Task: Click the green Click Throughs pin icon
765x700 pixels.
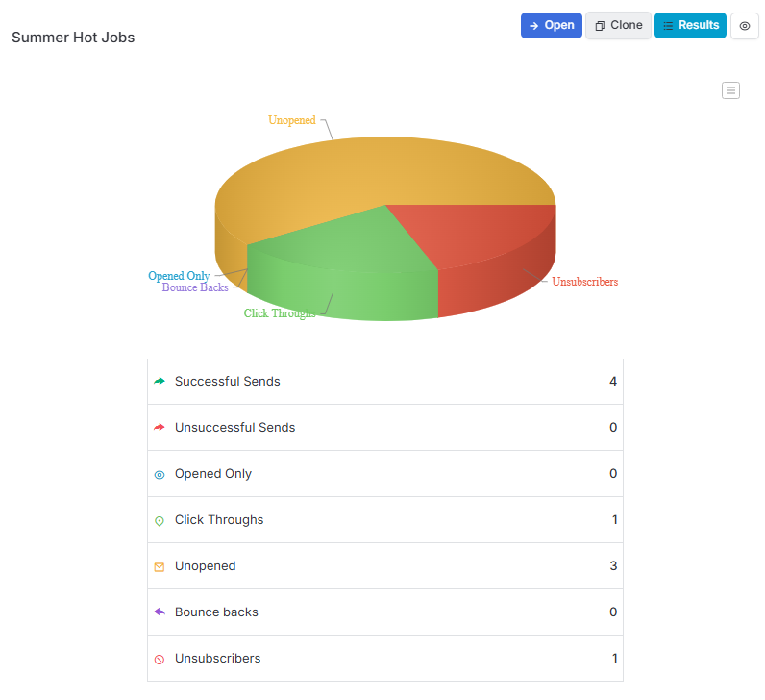Action: pos(160,521)
